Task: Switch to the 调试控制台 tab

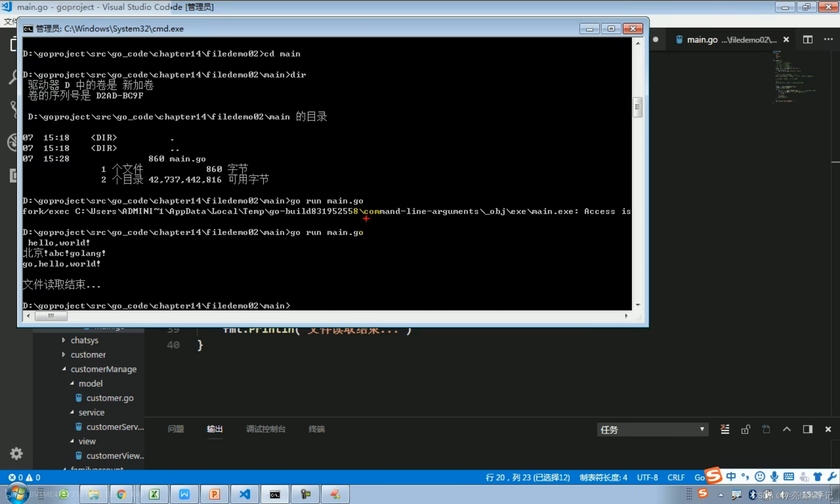Action: pos(265,429)
